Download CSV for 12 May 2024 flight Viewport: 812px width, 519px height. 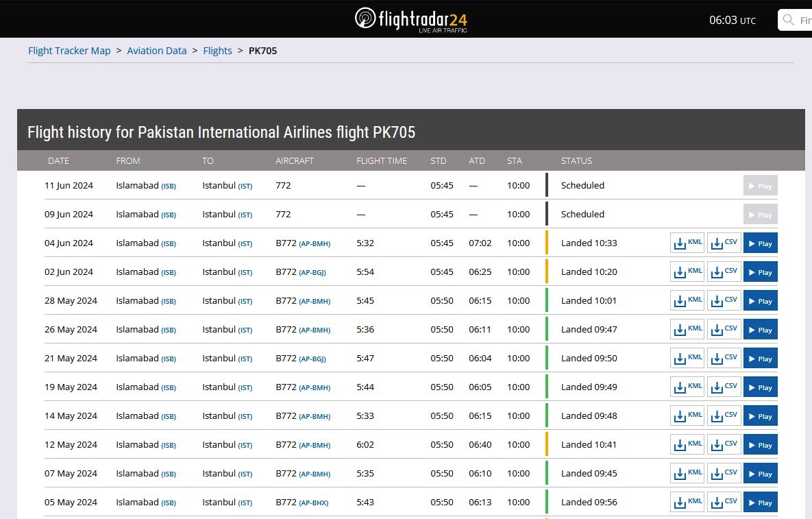(724, 444)
